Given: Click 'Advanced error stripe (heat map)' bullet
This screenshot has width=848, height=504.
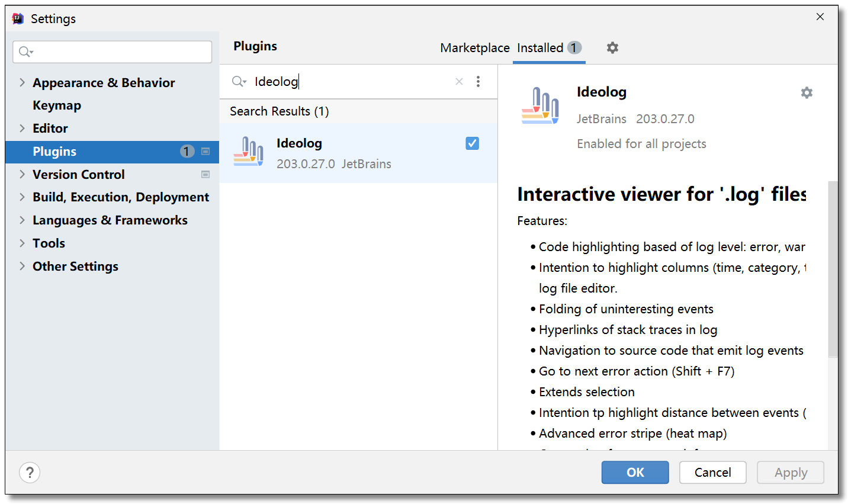Looking at the screenshot, I should pos(632,434).
